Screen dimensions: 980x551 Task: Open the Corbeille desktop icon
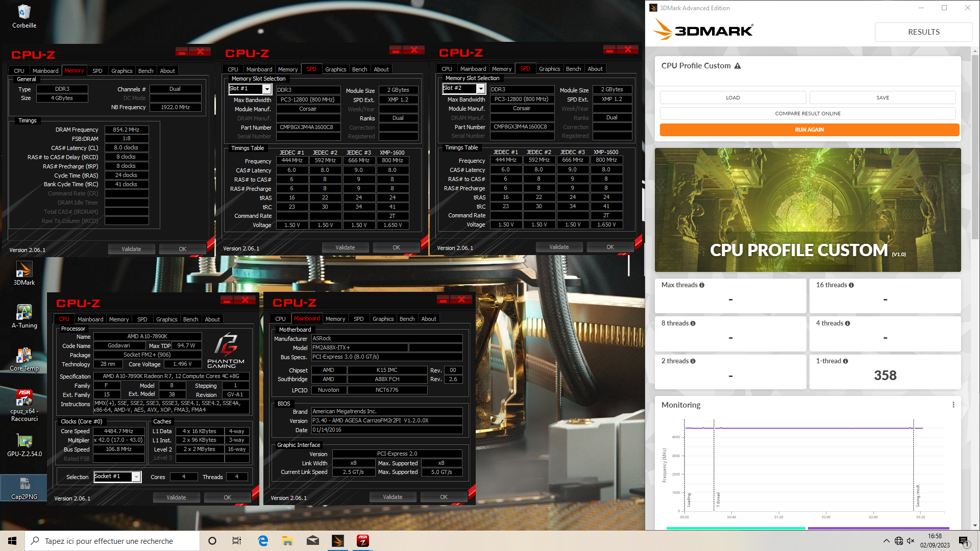pyautogui.click(x=24, y=16)
